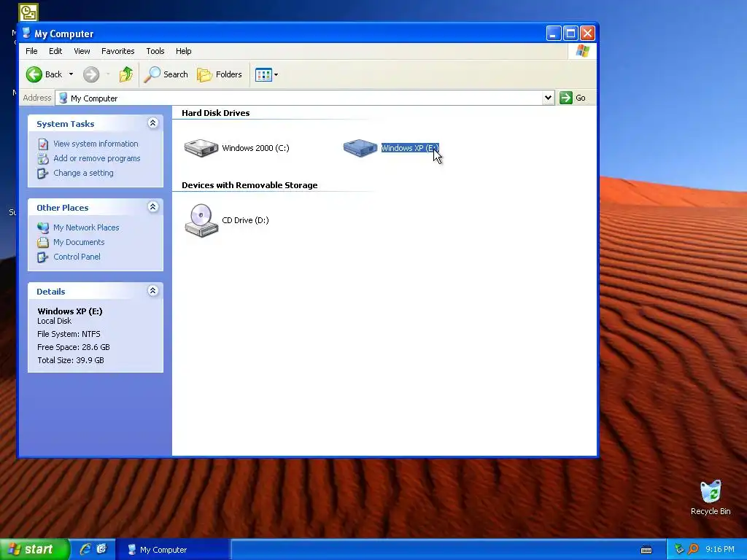Click the Go button
This screenshot has width=747, height=560.
(573, 98)
